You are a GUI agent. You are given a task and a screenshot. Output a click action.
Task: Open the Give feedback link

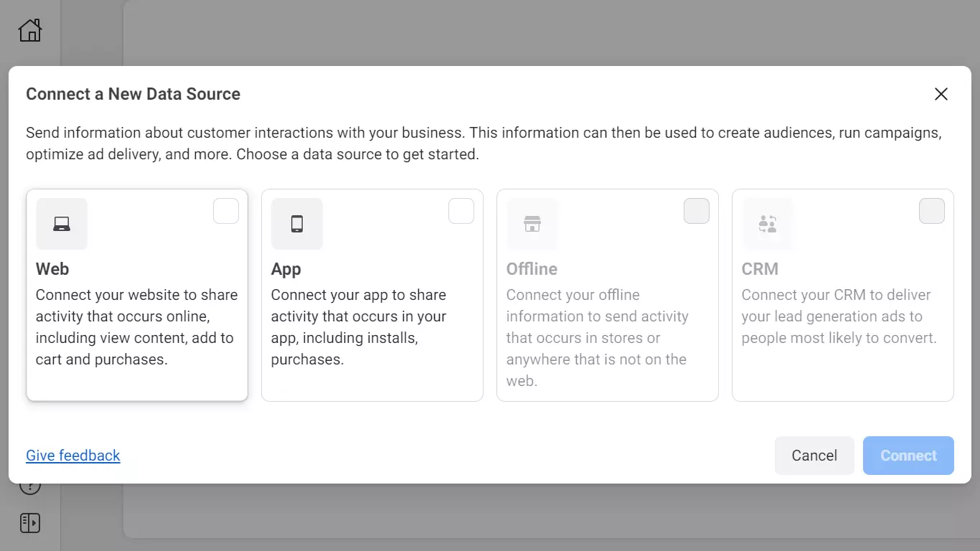coord(73,456)
